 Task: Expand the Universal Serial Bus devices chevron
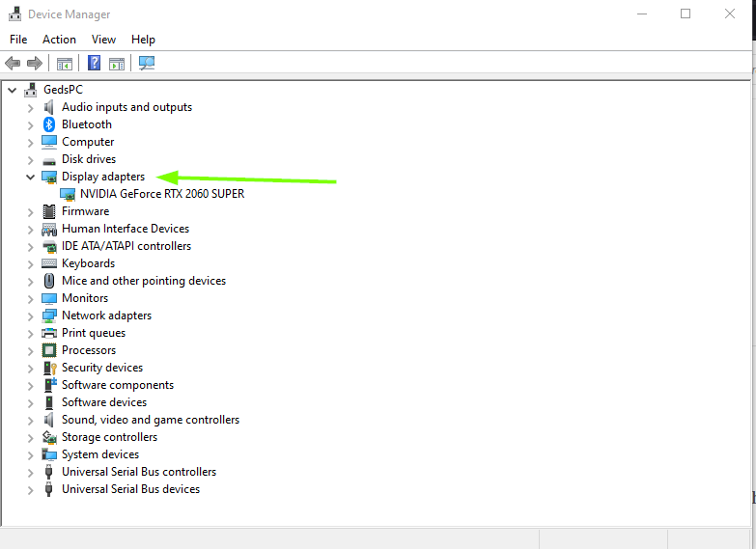pyautogui.click(x=30, y=490)
